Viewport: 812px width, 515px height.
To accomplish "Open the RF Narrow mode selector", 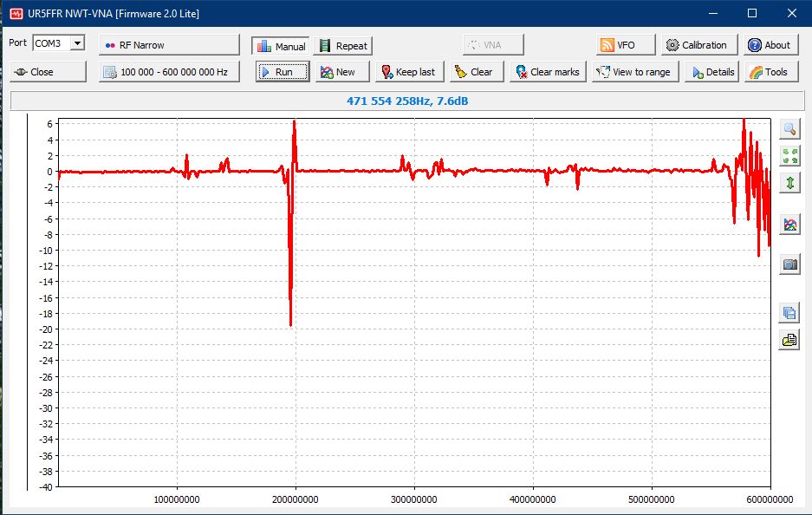I will click(x=169, y=45).
